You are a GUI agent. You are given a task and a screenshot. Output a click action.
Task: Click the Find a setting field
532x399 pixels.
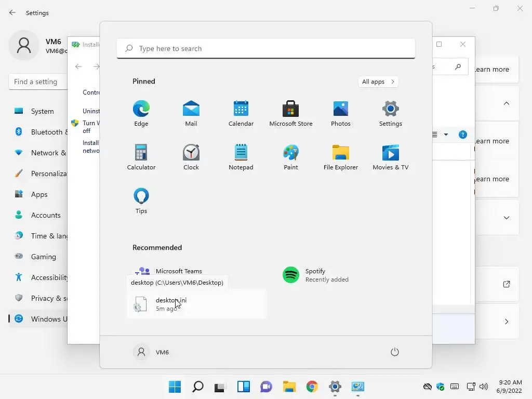click(38, 82)
